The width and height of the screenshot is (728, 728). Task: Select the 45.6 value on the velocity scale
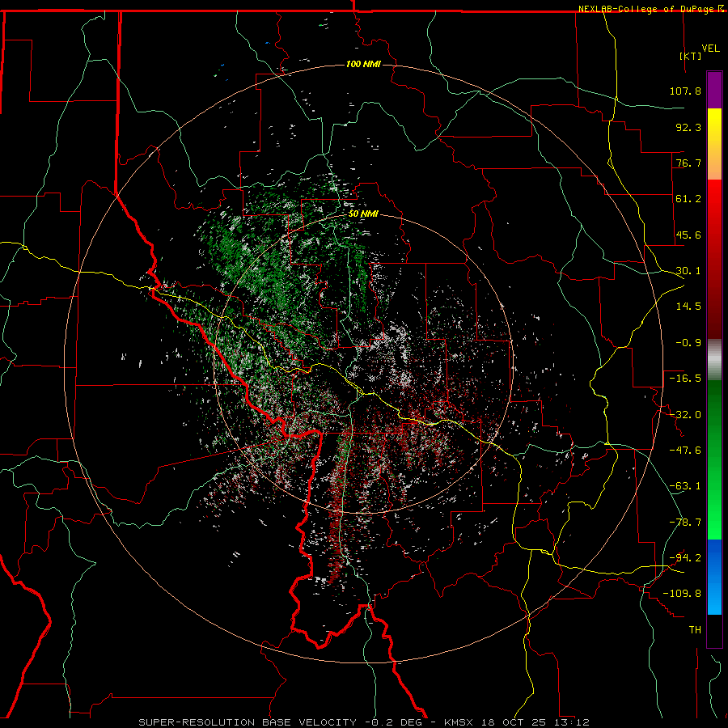coord(688,235)
